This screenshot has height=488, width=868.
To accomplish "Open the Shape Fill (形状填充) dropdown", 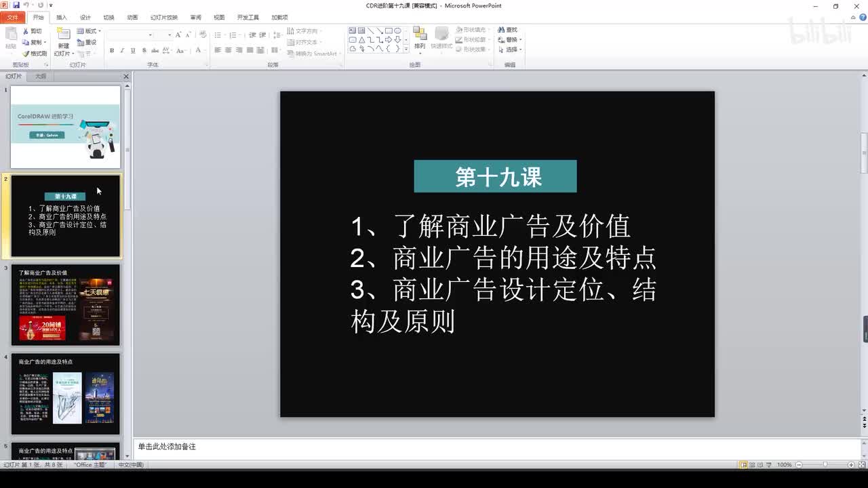I will [x=472, y=30].
